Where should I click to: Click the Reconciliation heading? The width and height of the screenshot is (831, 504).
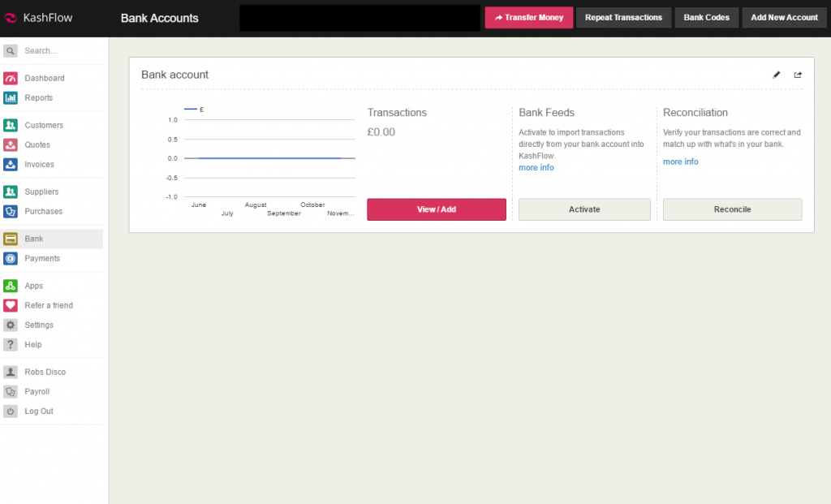(695, 113)
